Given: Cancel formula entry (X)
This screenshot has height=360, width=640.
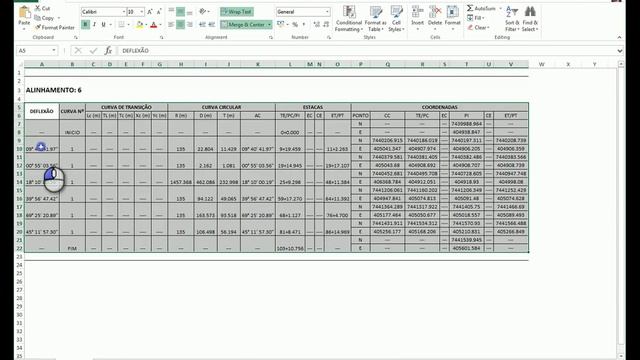Looking at the screenshot, I should click(78, 51).
